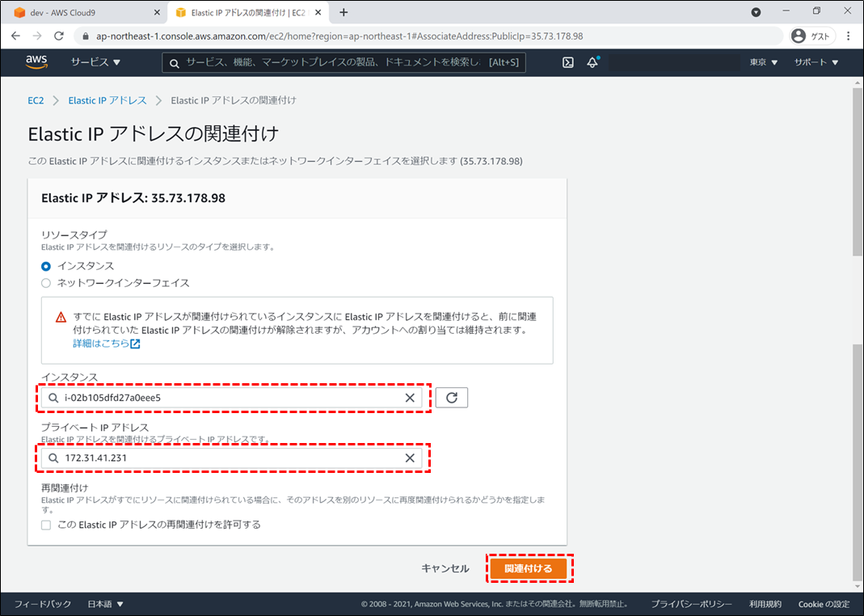Select the インスタンス radio button
Image resolution: width=864 pixels, height=616 pixels.
coord(45,265)
